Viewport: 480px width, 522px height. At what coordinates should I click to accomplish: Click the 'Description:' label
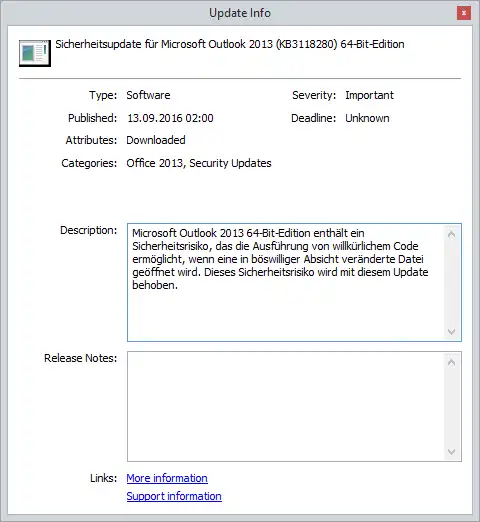[89, 230]
